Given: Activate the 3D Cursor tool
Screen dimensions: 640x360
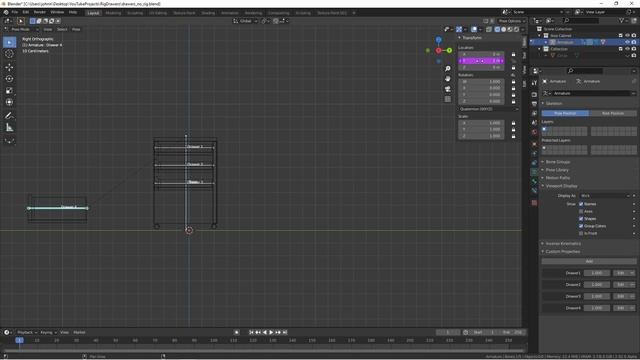Looking at the screenshot, I should 9,54.
